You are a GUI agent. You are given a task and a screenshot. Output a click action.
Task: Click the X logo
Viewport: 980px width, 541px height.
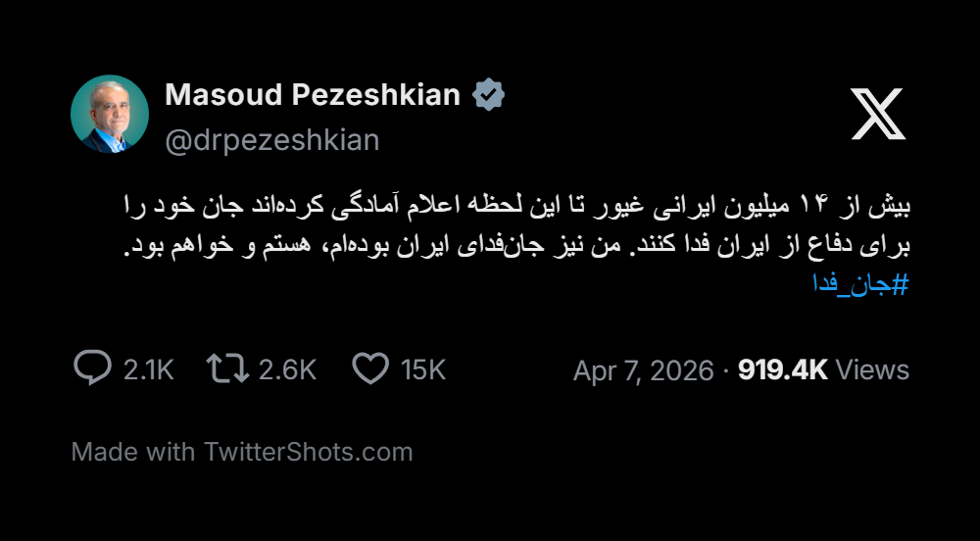pyautogui.click(x=877, y=113)
